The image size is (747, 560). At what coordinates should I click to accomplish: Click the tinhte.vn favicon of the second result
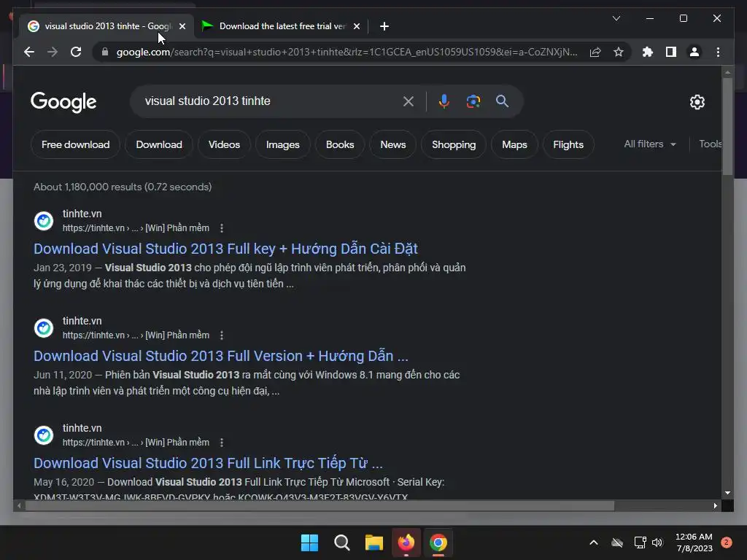(43, 327)
